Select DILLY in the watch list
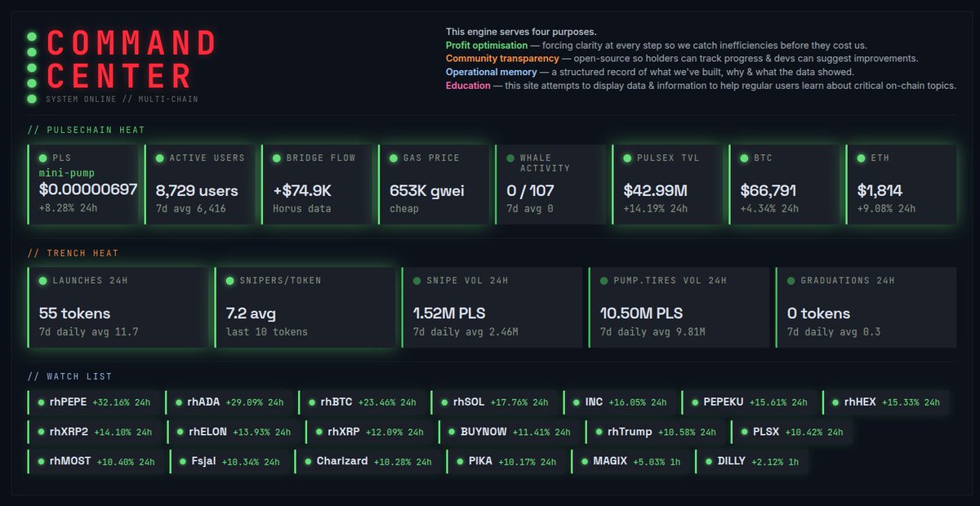This screenshot has height=506, width=980. coord(752,461)
